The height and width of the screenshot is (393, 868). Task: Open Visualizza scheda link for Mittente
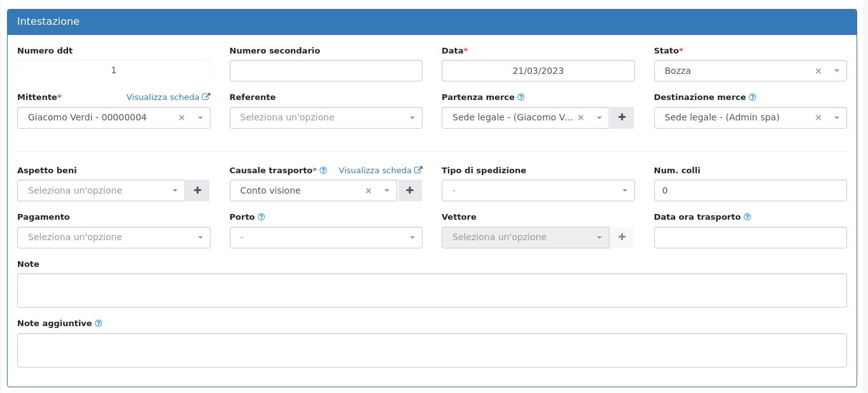click(168, 97)
